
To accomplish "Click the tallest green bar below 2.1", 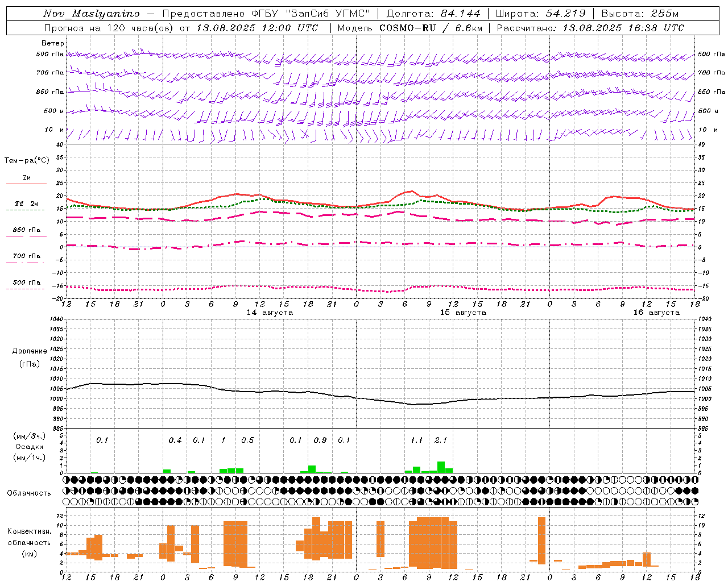I will (x=441, y=467).
